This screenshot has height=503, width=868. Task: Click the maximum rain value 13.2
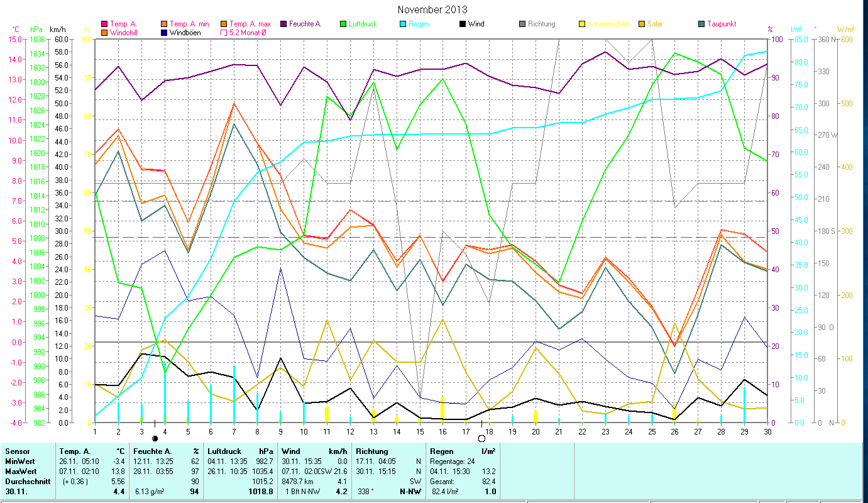point(488,471)
